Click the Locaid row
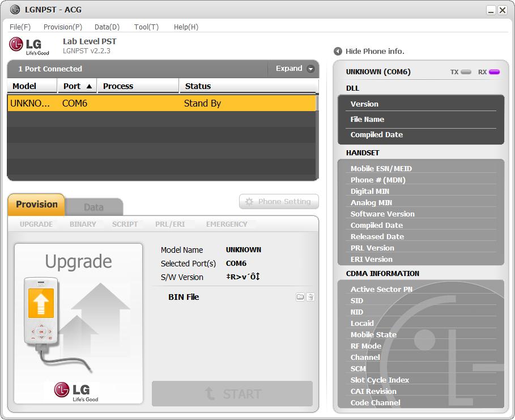 (421, 324)
